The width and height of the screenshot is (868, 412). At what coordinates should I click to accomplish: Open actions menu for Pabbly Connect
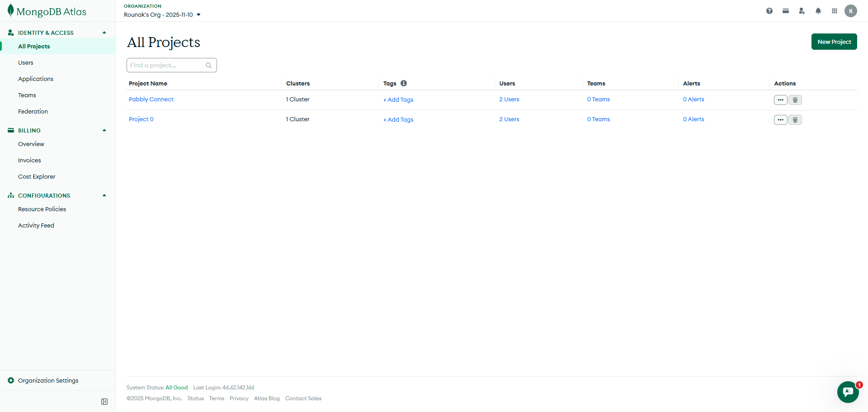pos(781,100)
